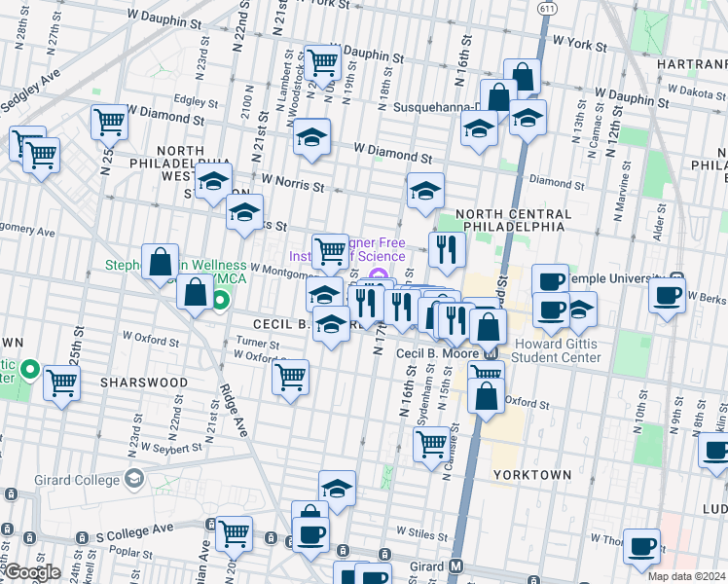Open the Howard Gittis Student Center label
Viewport: 728px width, 584px height.
click(556, 350)
